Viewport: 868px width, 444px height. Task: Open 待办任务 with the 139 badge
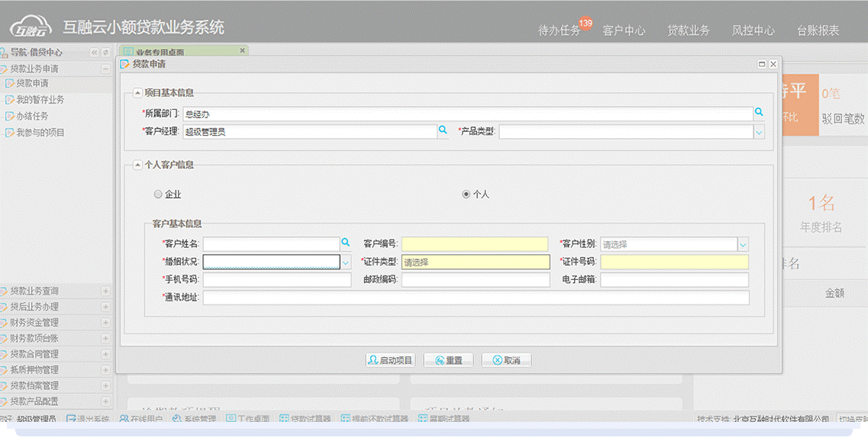click(560, 31)
